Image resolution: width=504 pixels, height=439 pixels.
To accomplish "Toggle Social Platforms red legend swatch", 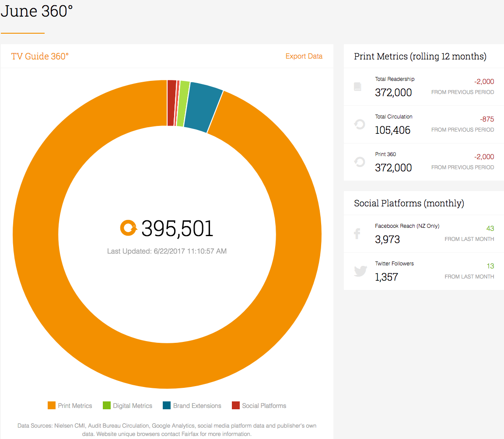I will pyautogui.click(x=236, y=405).
